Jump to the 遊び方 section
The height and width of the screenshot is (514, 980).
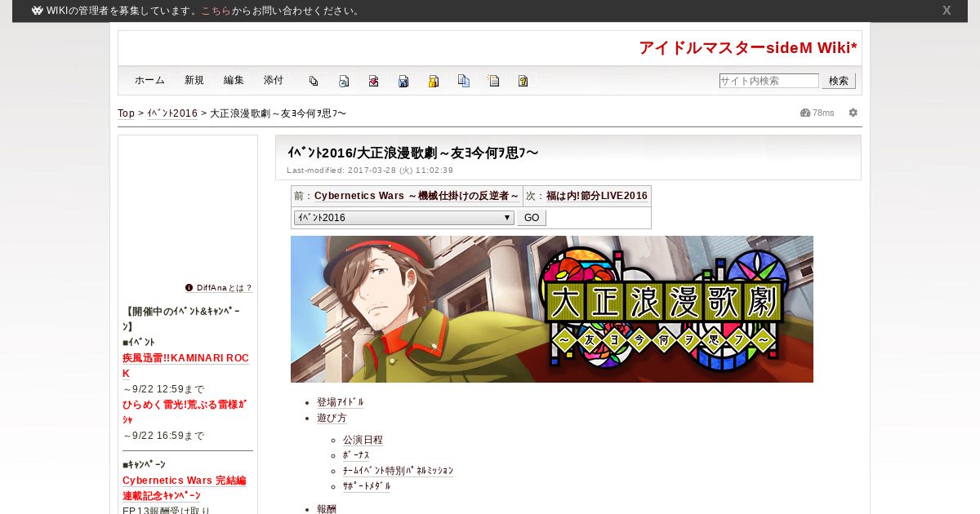point(332,418)
